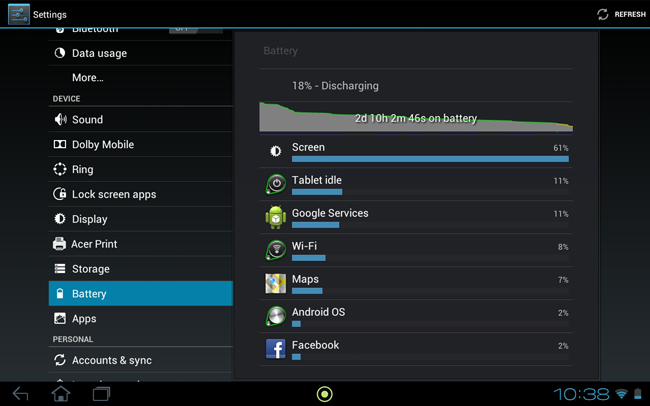Tap the 8% value for Wi-Fi
650x406 pixels.
pyautogui.click(x=563, y=247)
